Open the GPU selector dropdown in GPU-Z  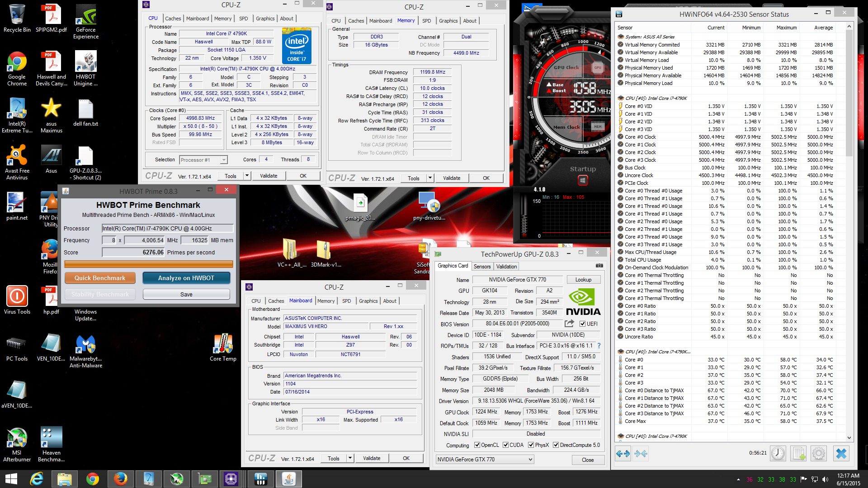485,460
